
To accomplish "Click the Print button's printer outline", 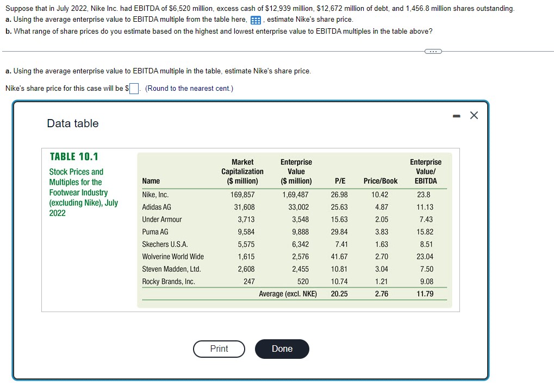I will (x=219, y=349).
